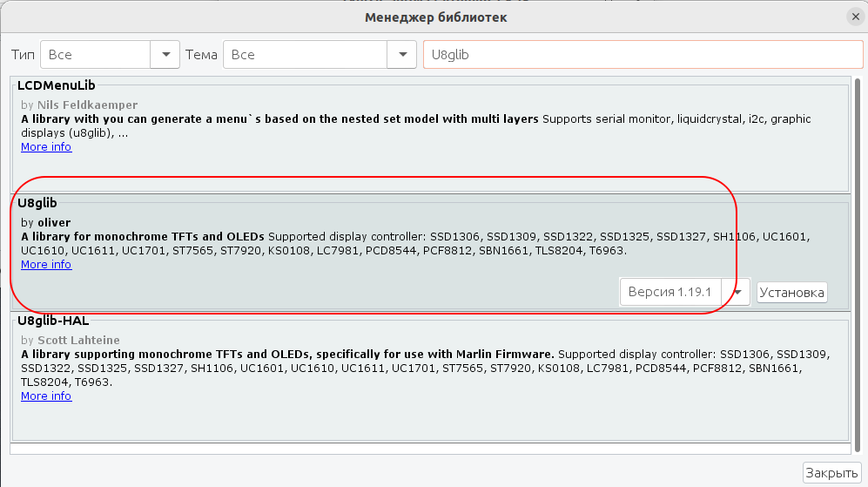Select the LCDMenuLib library title
The width and height of the screenshot is (868, 487).
(x=57, y=85)
